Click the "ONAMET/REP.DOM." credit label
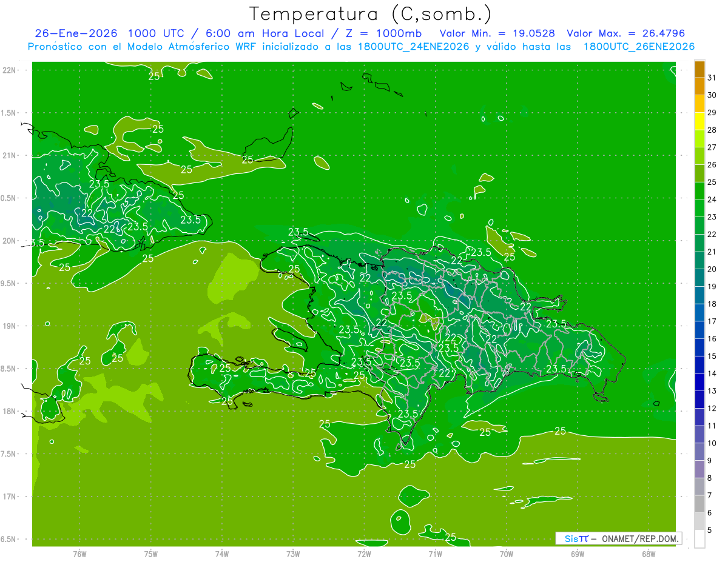 pyautogui.click(x=639, y=538)
